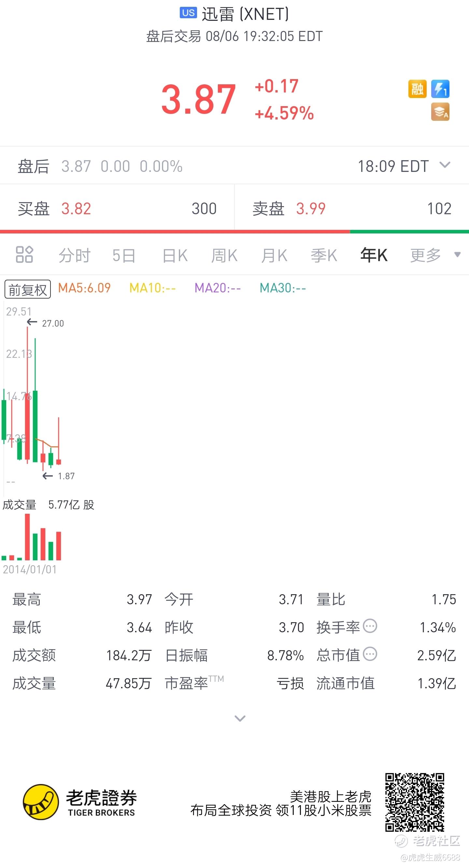Image resolution: width=469 pixels, height=868 pixels.
Task: Tap the 盘后 3.87 after-hours row
Action: coord(234,165)
